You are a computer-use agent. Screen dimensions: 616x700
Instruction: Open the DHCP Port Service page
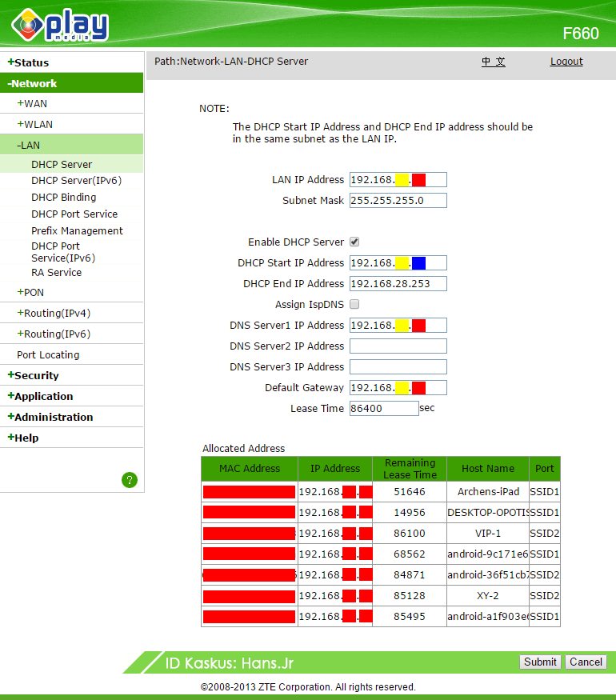[74, 214]
